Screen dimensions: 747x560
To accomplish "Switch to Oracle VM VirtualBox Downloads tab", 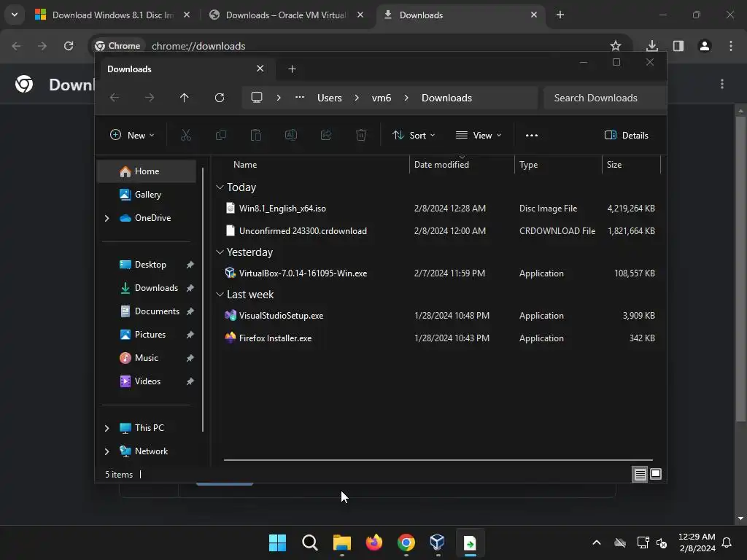I will tap(286, 15).
